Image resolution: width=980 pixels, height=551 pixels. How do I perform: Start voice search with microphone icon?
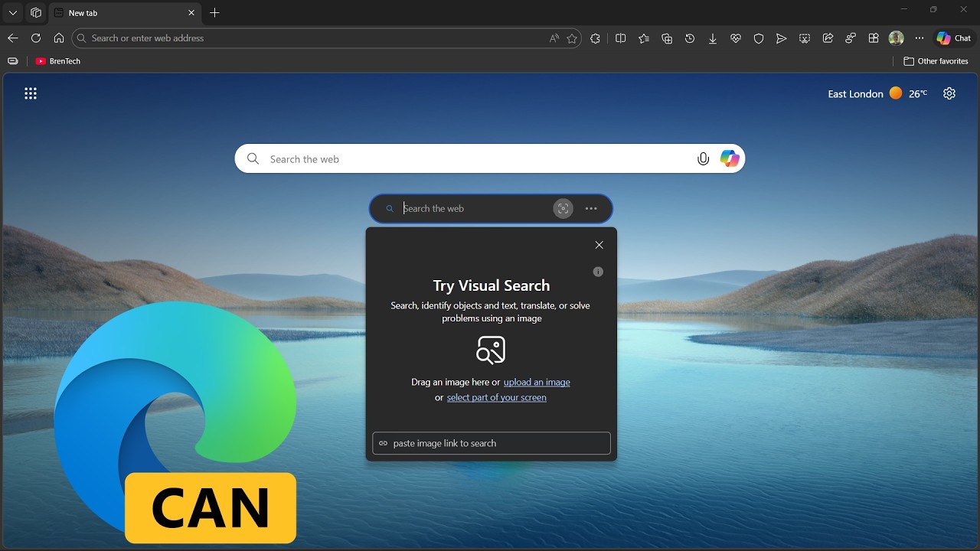point(703,159)
